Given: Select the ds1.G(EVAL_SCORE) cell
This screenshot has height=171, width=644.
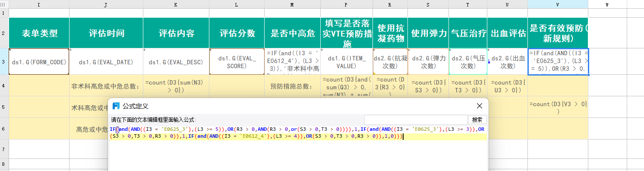Looking at the screenshot, I should 237,61.
